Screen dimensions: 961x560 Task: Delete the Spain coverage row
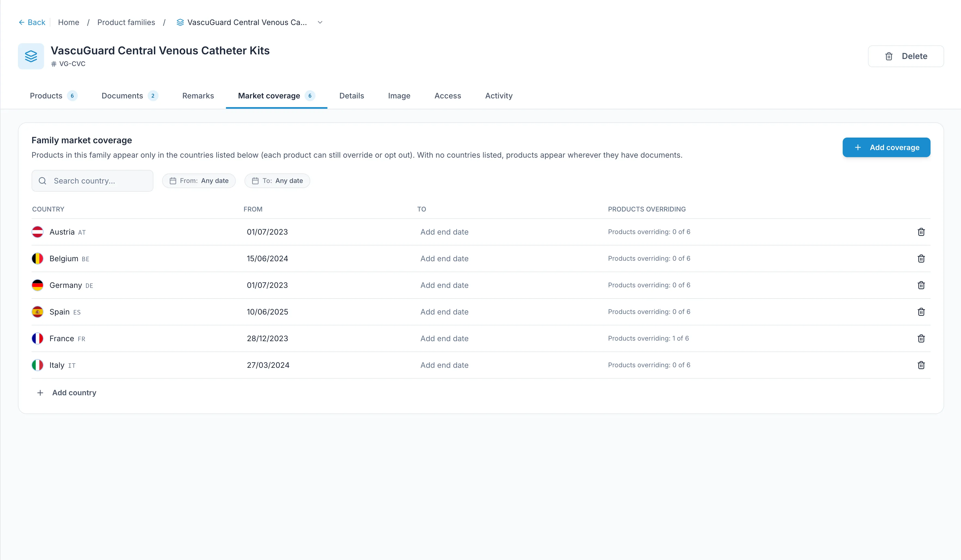[921, 312]
